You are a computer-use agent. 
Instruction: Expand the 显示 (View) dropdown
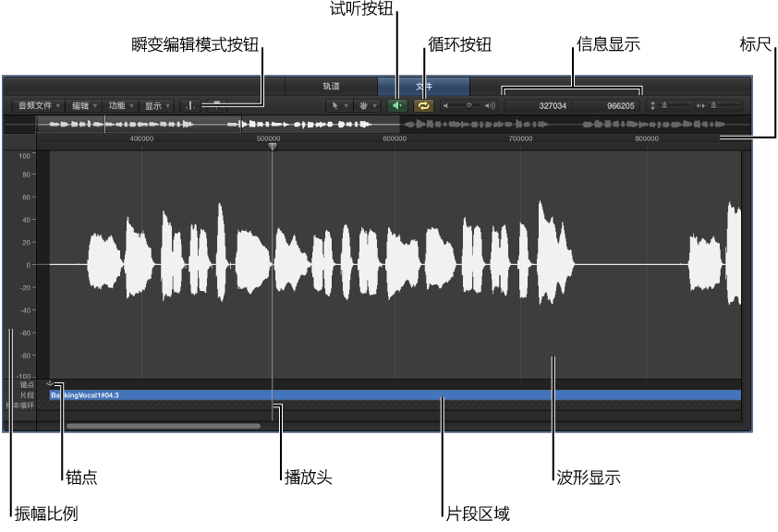coord(157,103)
